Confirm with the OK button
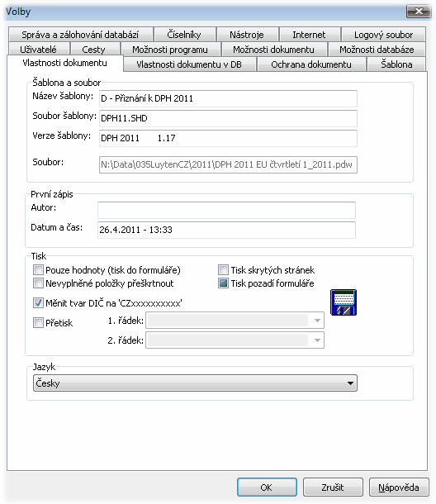The width and height of the screenshot is (436, 504). pos(267,487)
